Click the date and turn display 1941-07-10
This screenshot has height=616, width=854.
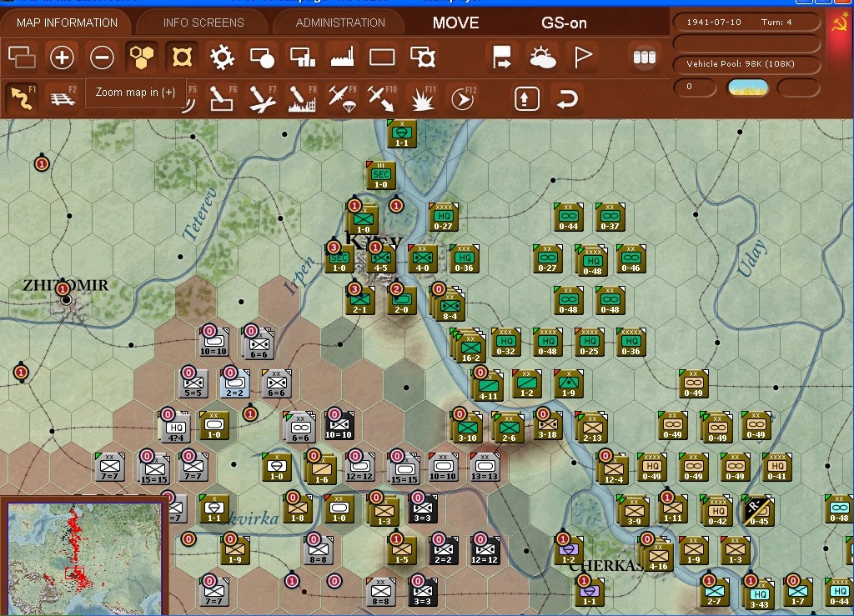746,23
